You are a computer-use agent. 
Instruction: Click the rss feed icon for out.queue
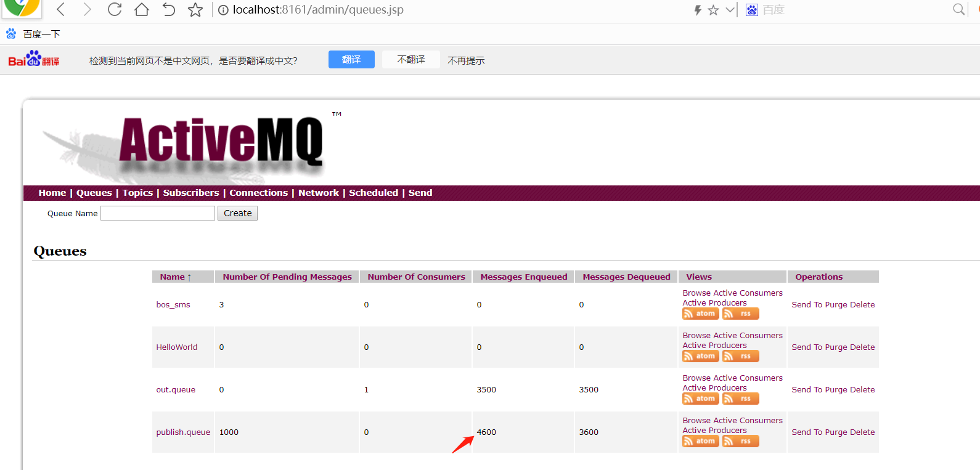coord(740,399)
